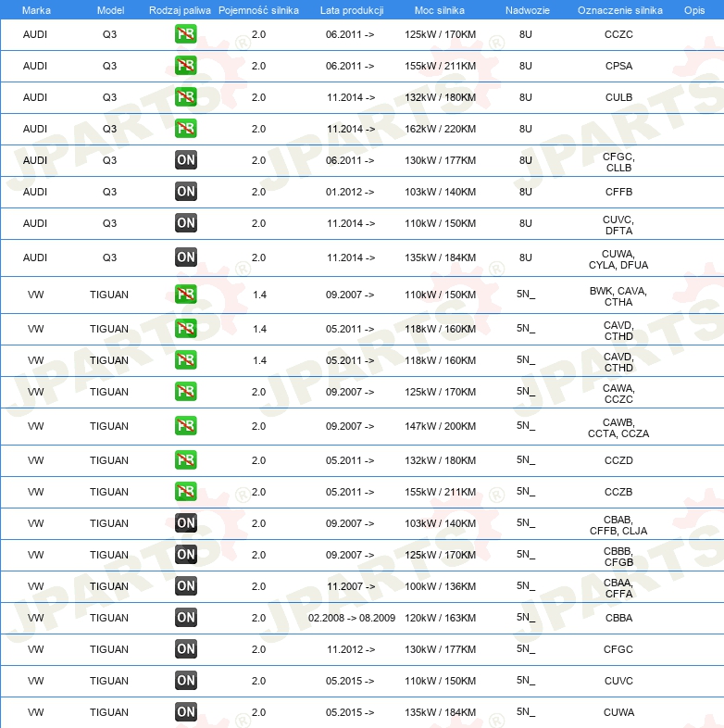Click the Model column header
Screen dimensions: 724x728
[x=110, y=10]
